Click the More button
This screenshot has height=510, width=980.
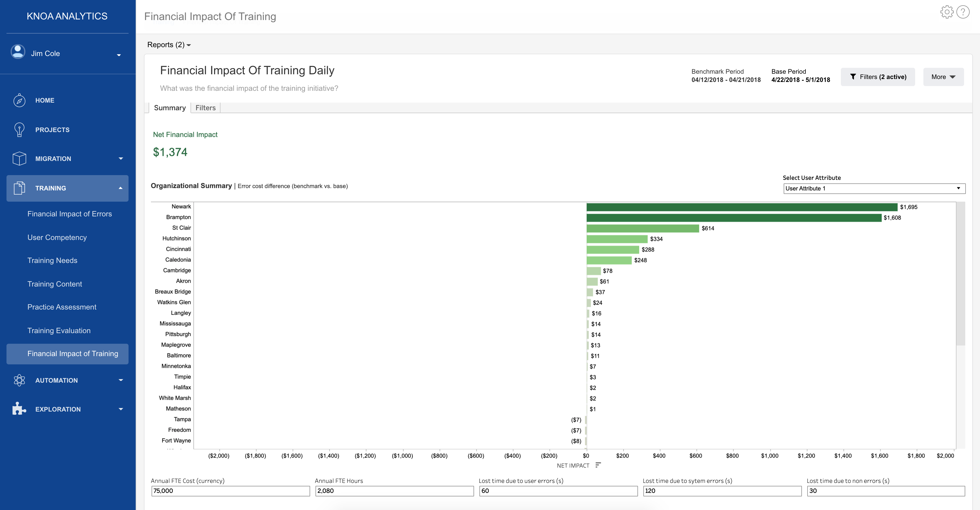943,77
